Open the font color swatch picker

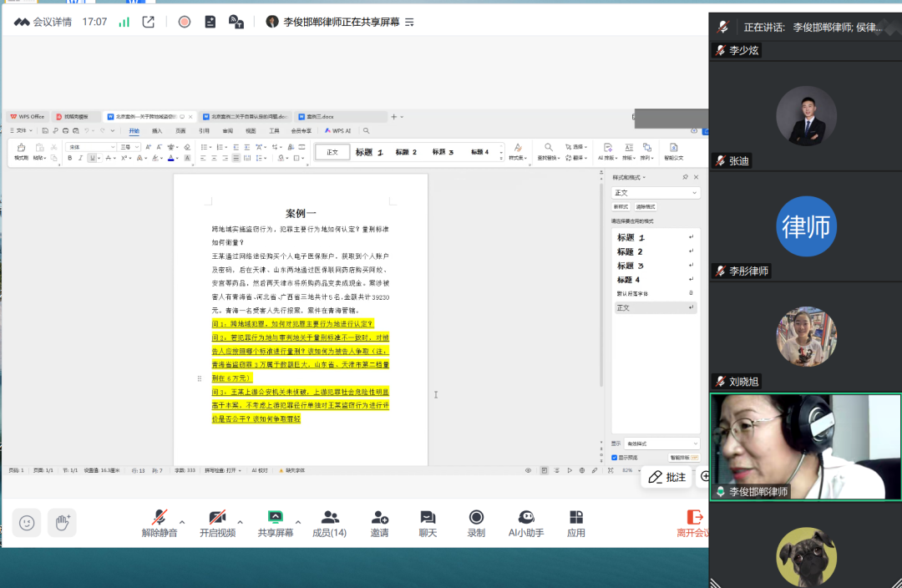click(x=173, y=158)
